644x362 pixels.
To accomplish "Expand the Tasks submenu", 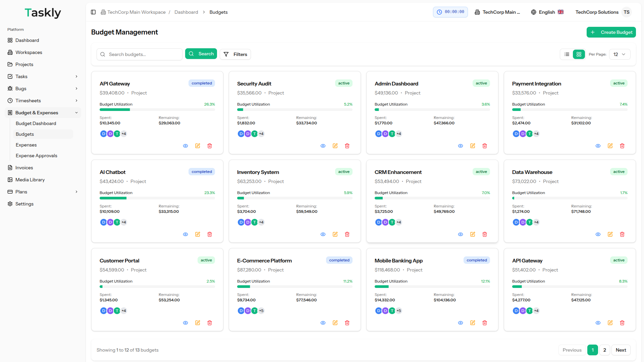I will coord(76,76).
